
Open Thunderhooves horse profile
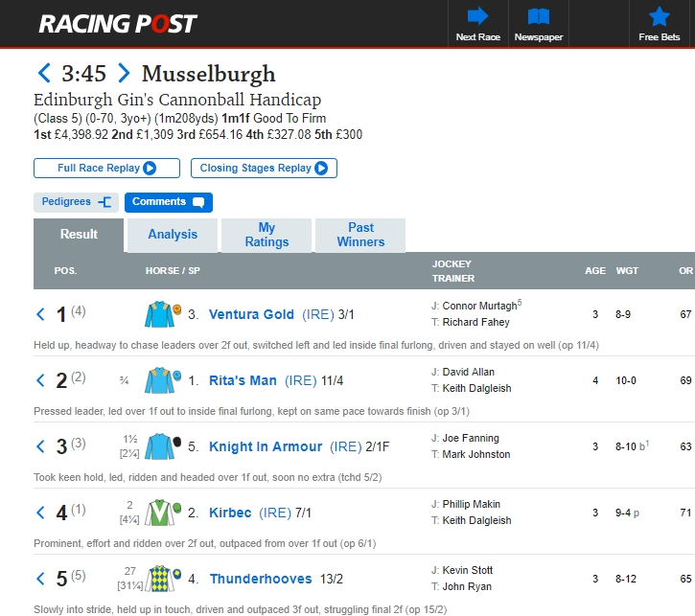point(261,579)
